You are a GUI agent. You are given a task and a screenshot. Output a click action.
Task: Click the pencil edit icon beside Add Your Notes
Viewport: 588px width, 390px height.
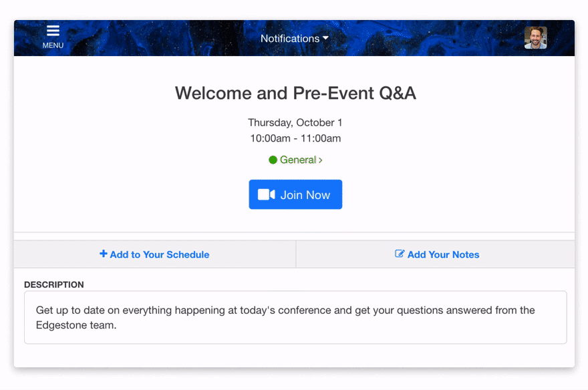tap(400, 254)
